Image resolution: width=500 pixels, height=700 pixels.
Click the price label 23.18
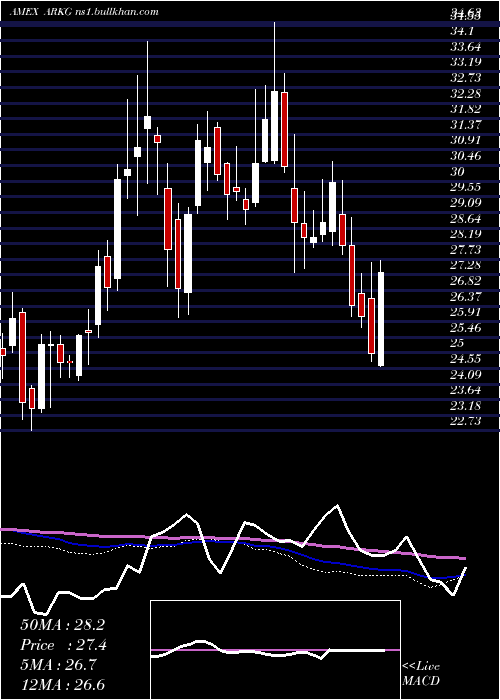pyautogui.click(x=467, y=405)
